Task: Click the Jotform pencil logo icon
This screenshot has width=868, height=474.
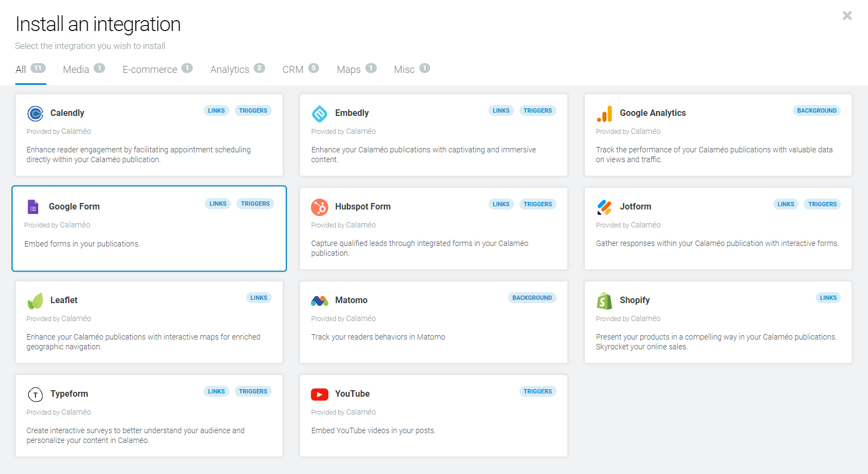Action: [x=604, y=207]
